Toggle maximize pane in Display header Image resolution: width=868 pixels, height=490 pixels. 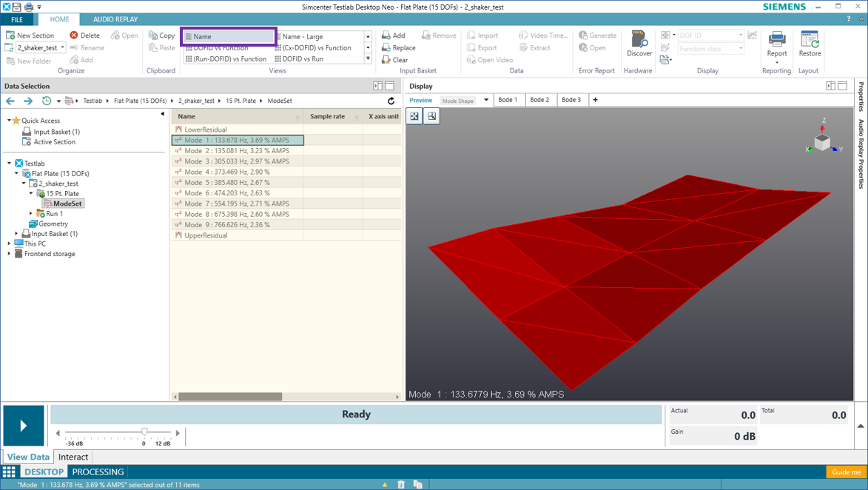point(842,86)
